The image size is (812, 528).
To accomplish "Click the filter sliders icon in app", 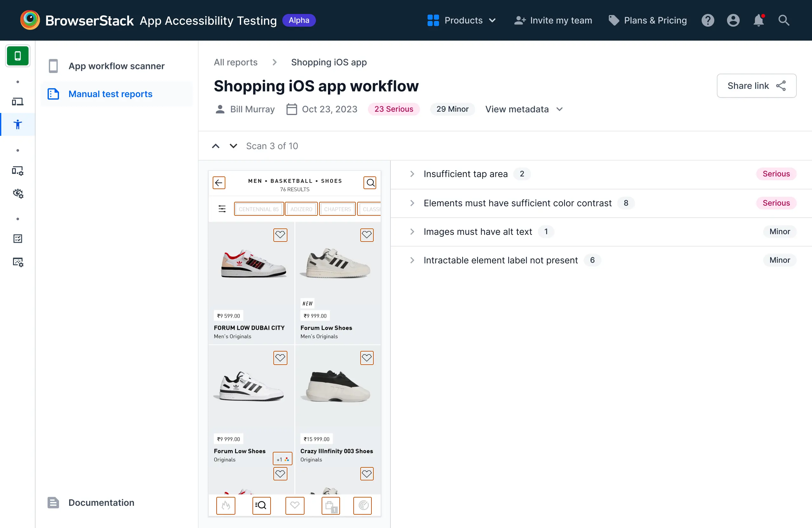I will point(222,209).
